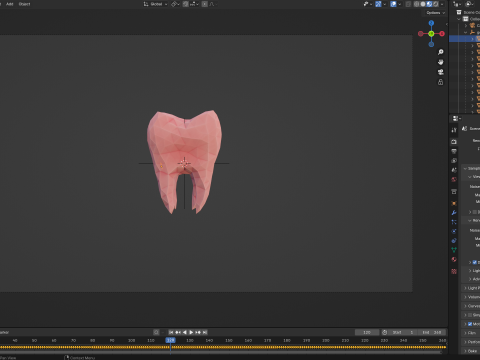Toggle proportional editing in the header

(x=205, y=4)
